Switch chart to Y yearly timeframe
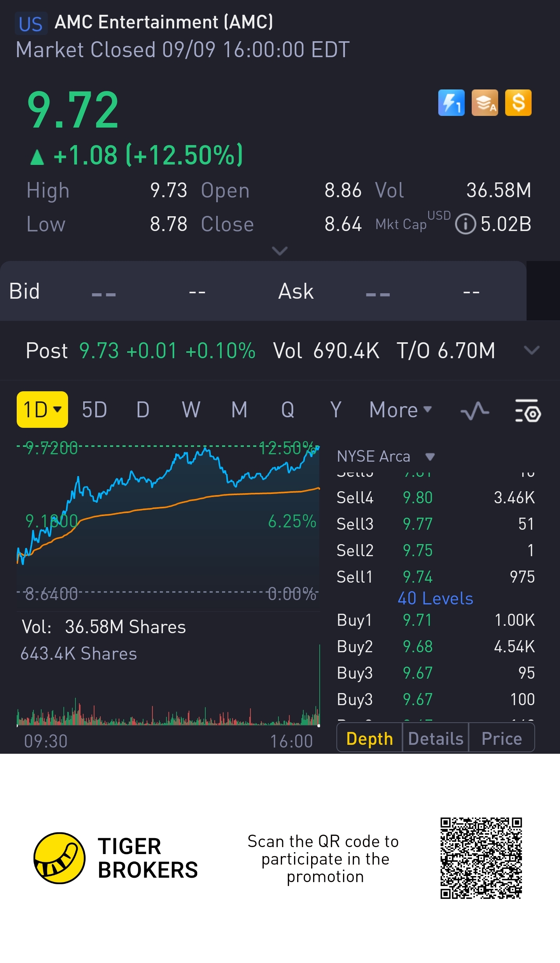 336,410
